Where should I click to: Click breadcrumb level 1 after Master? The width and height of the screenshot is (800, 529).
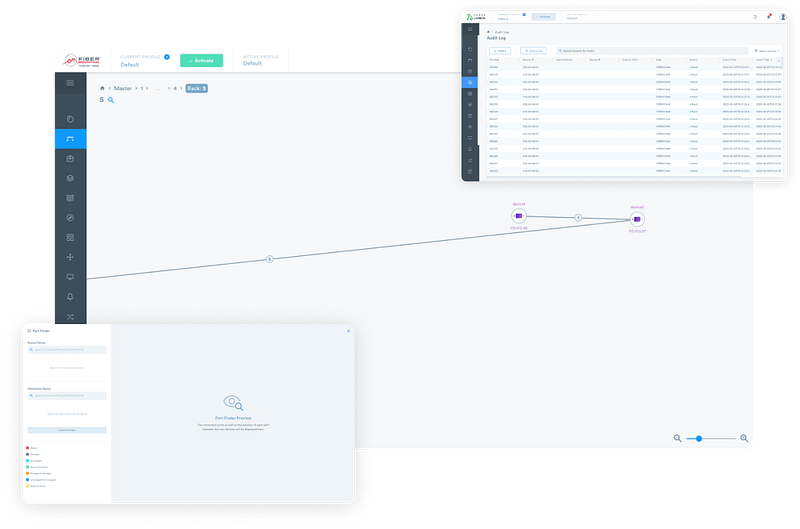pos(142,88)
